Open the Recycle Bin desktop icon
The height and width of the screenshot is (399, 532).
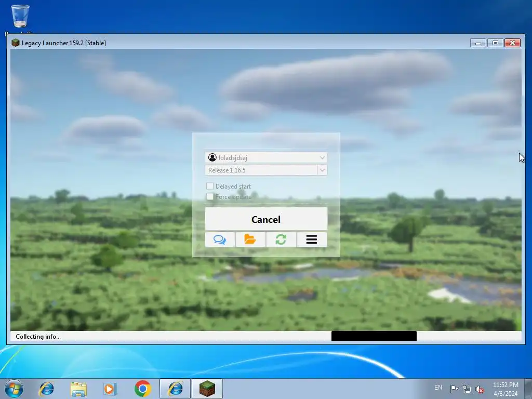pyautogui.click(x=20, y=16)
